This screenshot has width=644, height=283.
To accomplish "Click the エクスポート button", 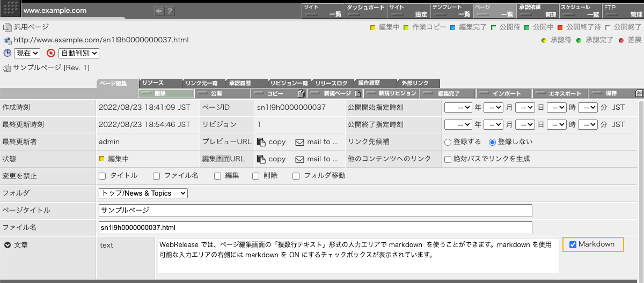I will (x=561, y=93).
